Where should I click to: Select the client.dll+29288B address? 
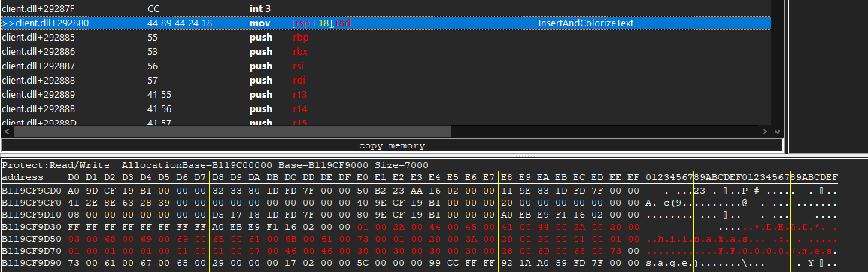pos(38,108)
